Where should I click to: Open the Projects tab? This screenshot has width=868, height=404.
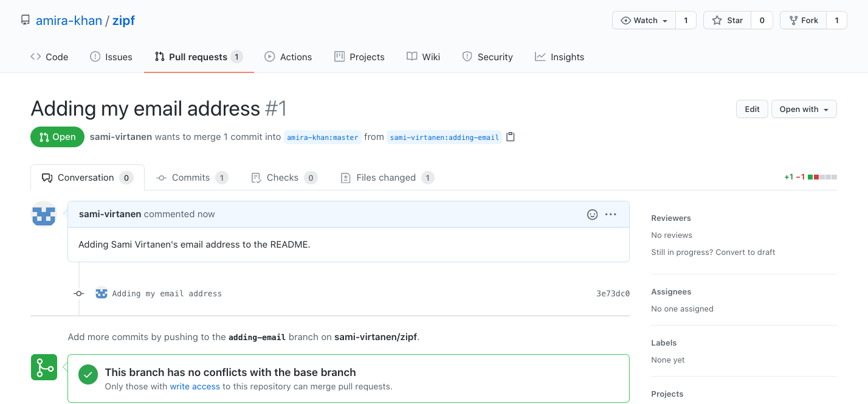click(x=359, y=57)
